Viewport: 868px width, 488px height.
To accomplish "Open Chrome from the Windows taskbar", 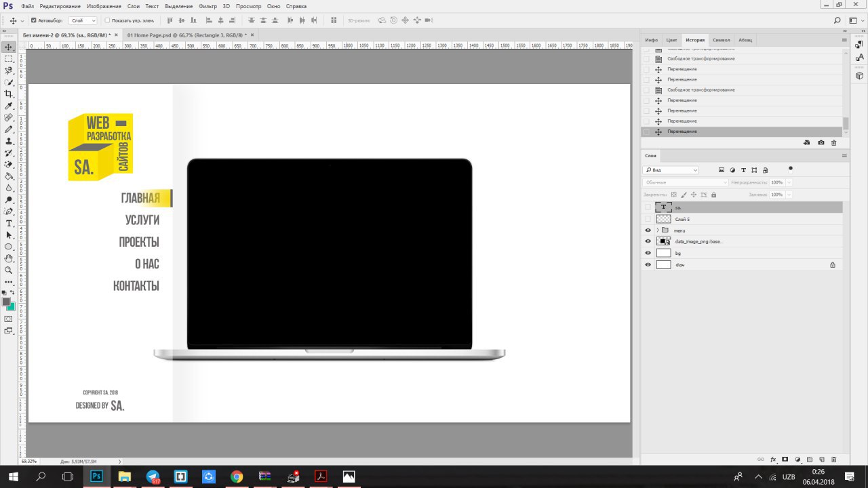I will tap(236, 476).
